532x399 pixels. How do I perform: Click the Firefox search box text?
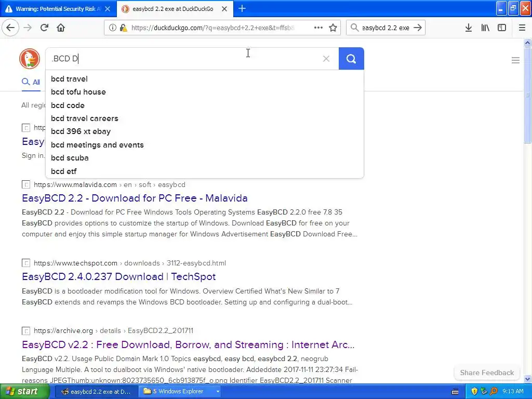click(385, 28)
